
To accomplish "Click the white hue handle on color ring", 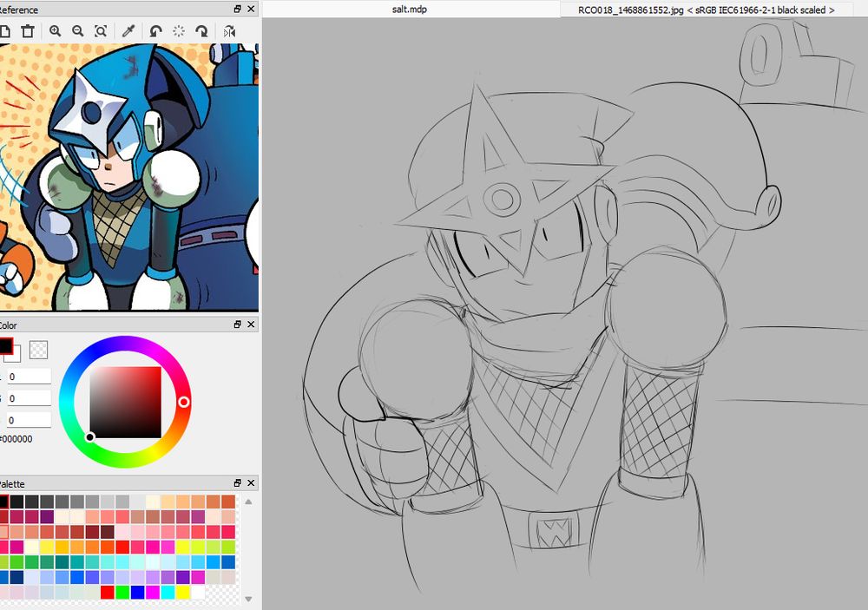I will click(x=184, y=402).
